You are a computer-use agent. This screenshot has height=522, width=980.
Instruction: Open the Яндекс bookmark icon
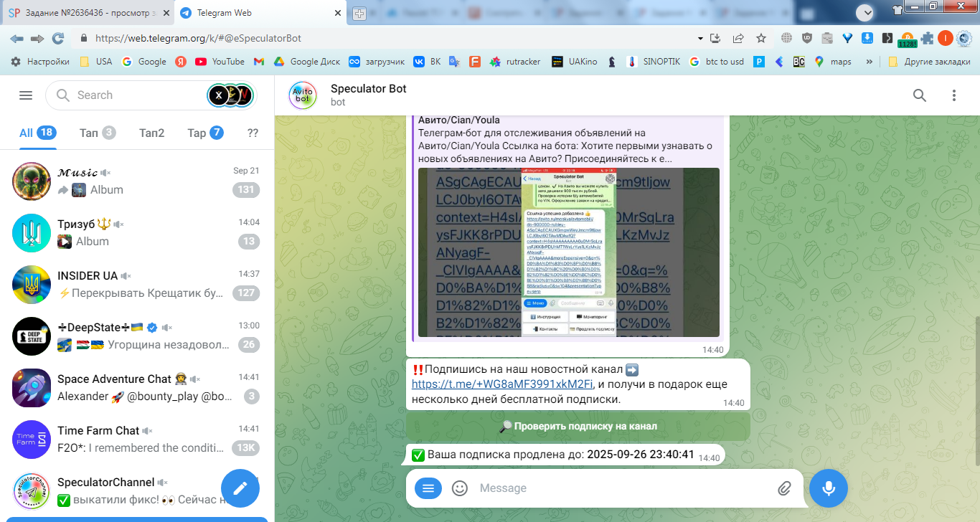181,62
